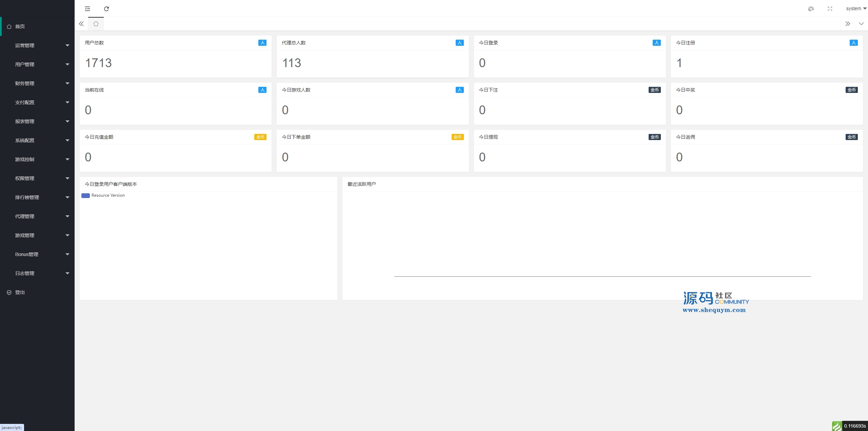
Task: Open the theme palette icon
Action: [811, 9]
